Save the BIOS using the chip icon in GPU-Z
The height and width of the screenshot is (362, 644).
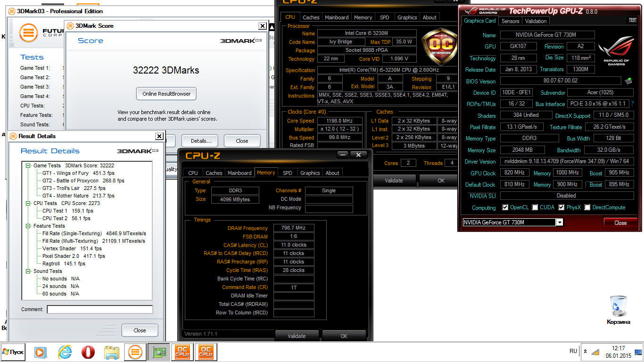pyautogui.click(x=628, y=81)
